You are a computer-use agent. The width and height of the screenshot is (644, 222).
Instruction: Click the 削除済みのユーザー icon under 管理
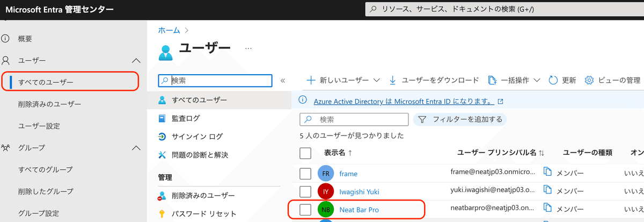pyautogui.click(x=163, y=196)
